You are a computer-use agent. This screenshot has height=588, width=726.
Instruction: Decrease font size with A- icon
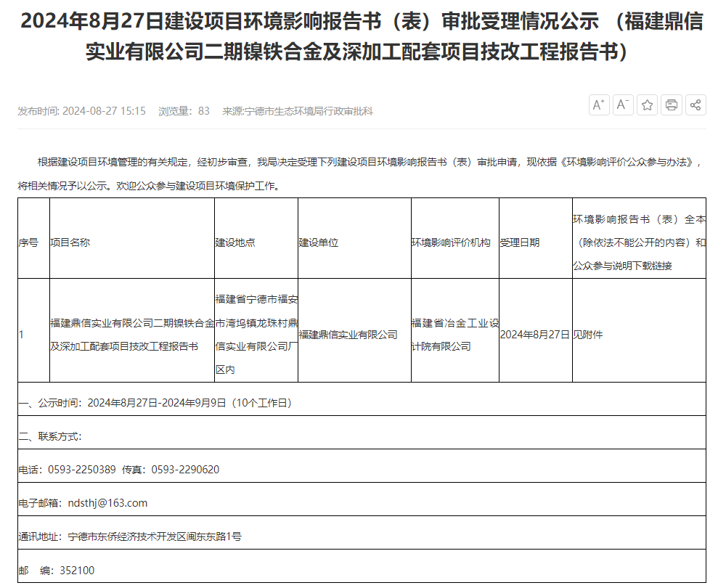tap(623, 105)
